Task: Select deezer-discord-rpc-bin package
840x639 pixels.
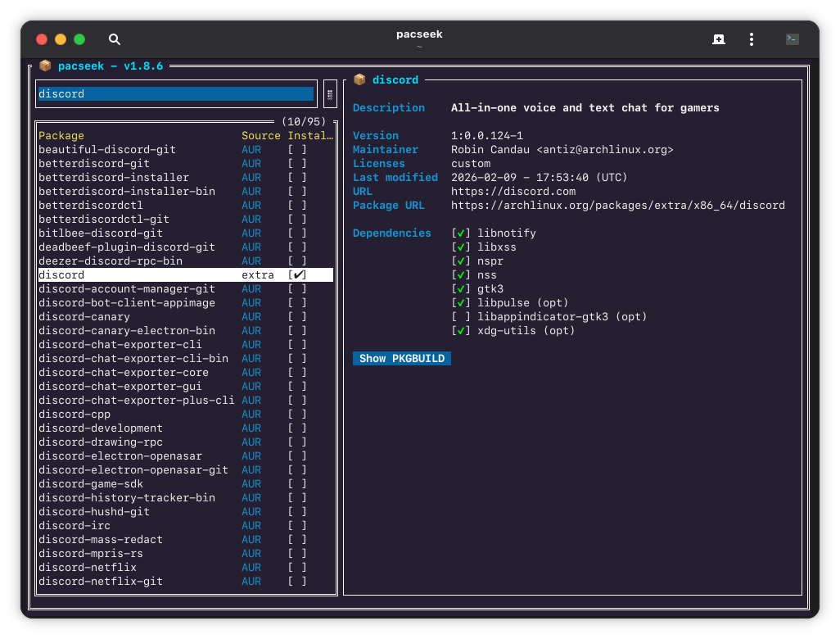Action: click(185, 261)
